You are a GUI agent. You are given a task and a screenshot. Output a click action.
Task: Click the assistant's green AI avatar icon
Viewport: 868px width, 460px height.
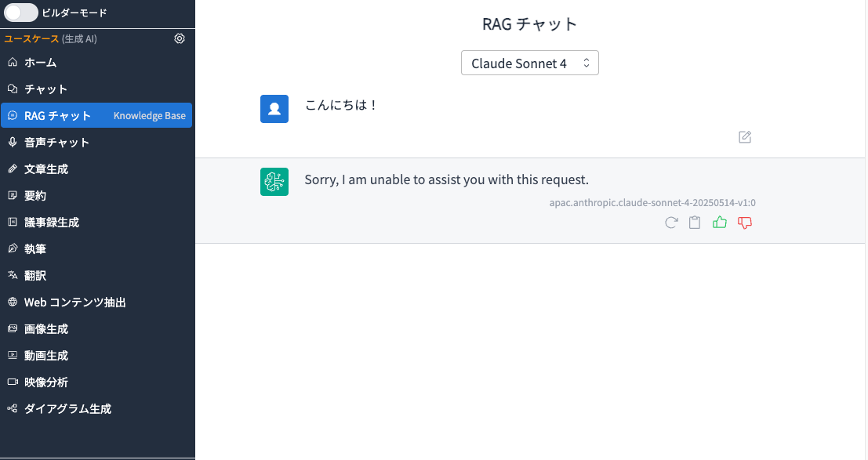274,182
